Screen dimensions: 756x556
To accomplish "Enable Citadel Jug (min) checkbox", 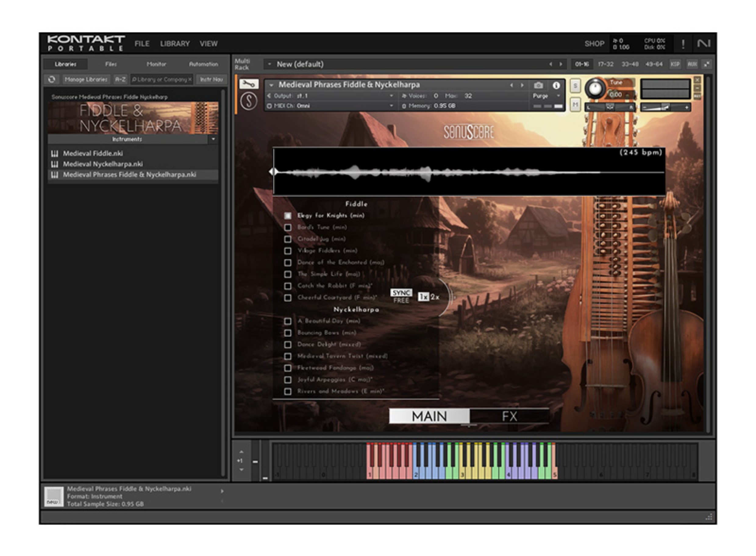I will click(288, 239).
